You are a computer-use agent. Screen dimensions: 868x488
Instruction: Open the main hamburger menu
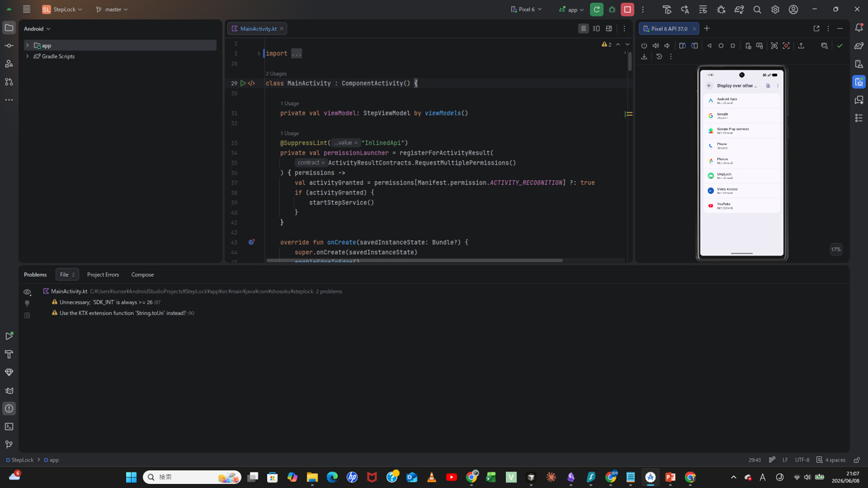coord(26,9)
